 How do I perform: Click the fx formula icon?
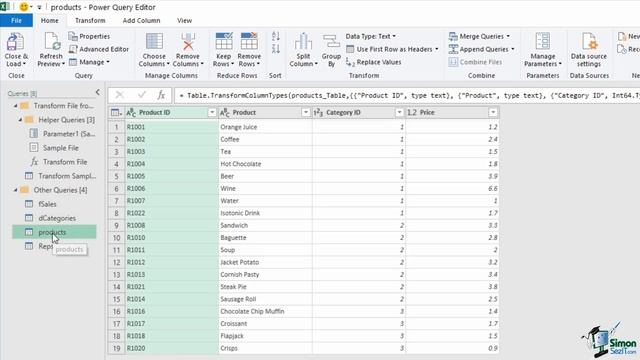point(161,95)
